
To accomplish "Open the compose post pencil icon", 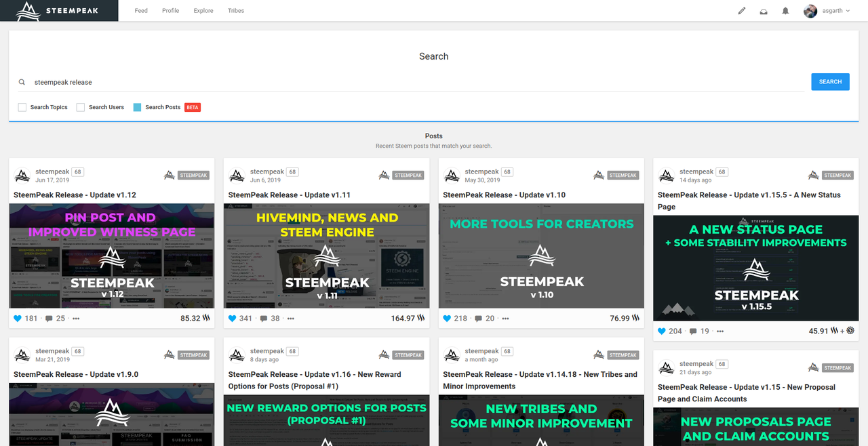I will tap(742, 11).
